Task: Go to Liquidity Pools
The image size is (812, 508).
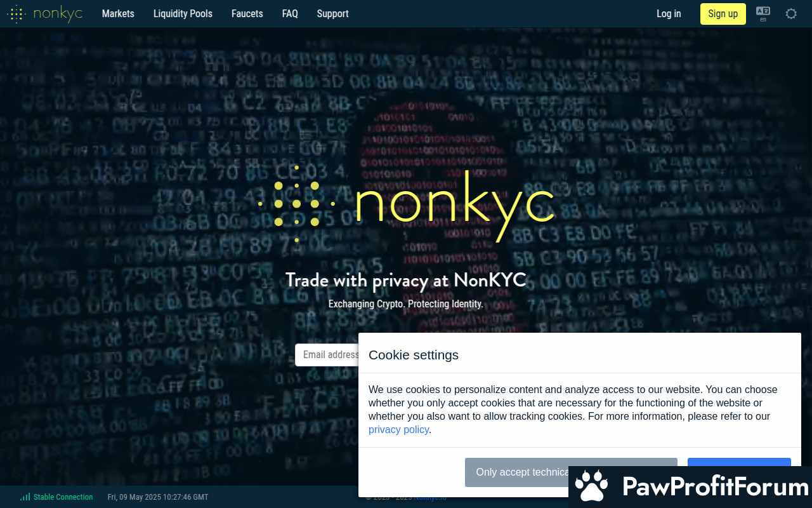Action: pos(183,13)
